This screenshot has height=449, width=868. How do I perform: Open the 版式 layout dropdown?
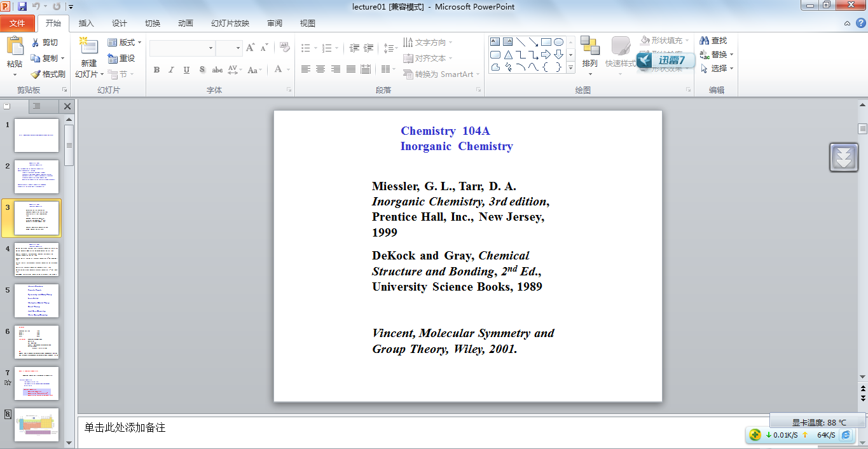125,43
